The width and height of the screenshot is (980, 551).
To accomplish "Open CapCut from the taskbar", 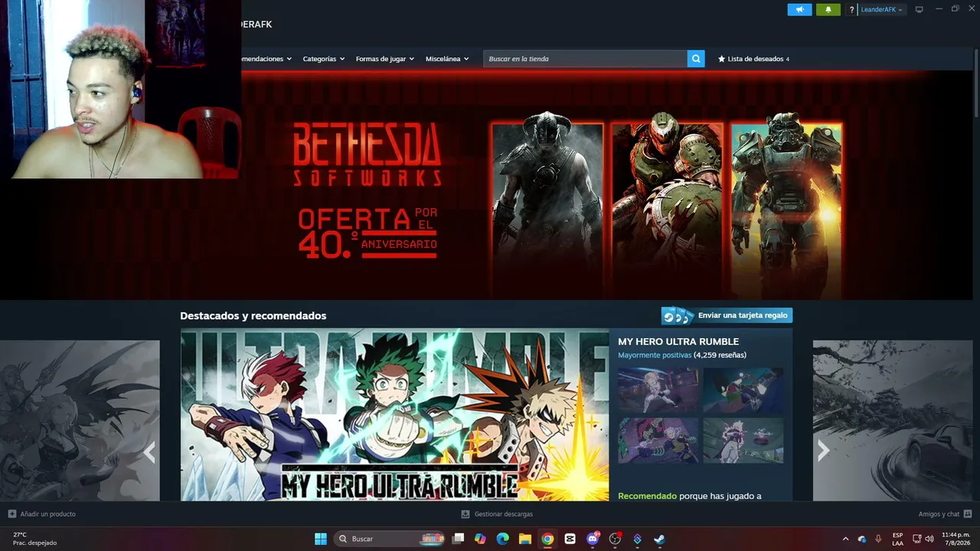I will coord(570,539).
